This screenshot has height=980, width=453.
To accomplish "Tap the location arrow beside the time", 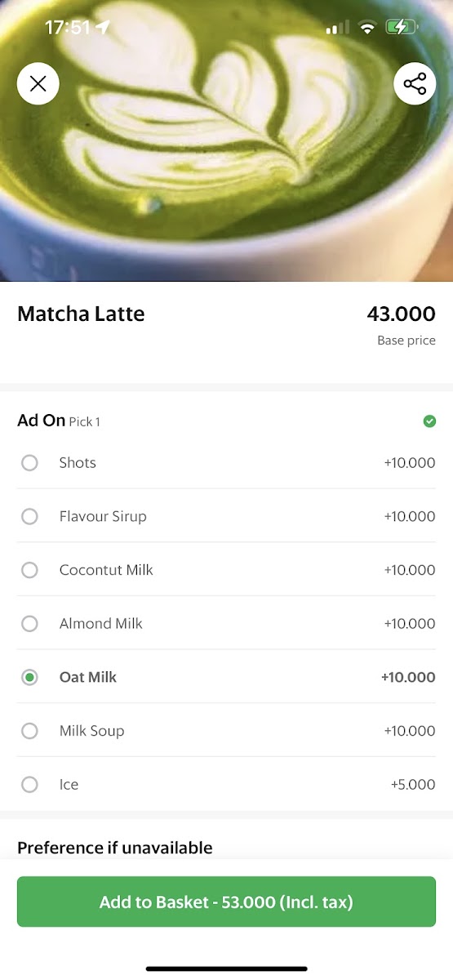I will [102, 27].
